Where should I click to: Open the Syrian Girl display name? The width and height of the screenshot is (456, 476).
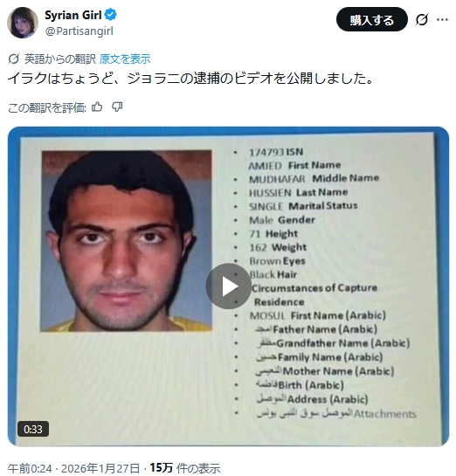click(x=73, y=15)
